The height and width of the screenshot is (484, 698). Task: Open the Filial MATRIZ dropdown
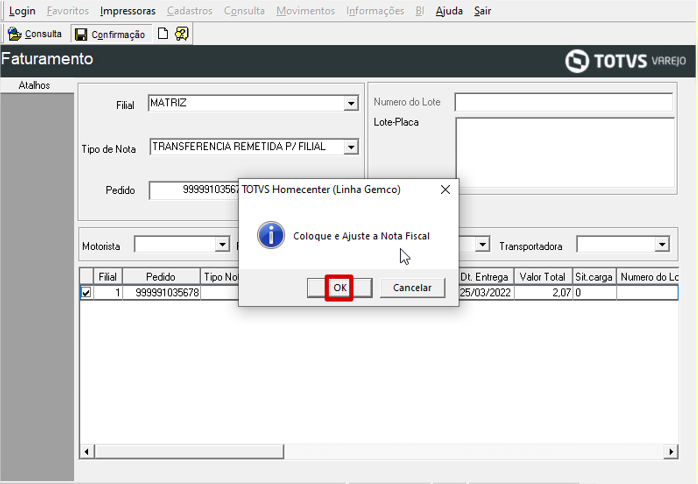click(351, 104)
